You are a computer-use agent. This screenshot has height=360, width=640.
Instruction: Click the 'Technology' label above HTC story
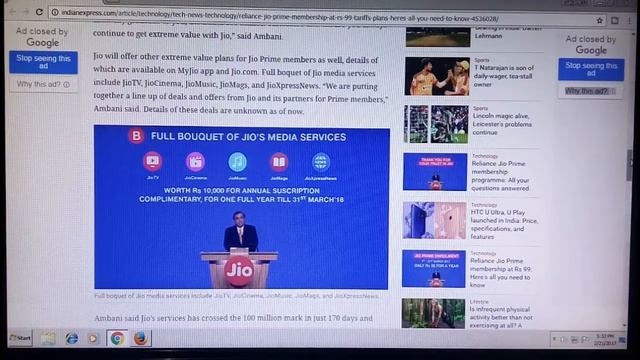(484, 204)
